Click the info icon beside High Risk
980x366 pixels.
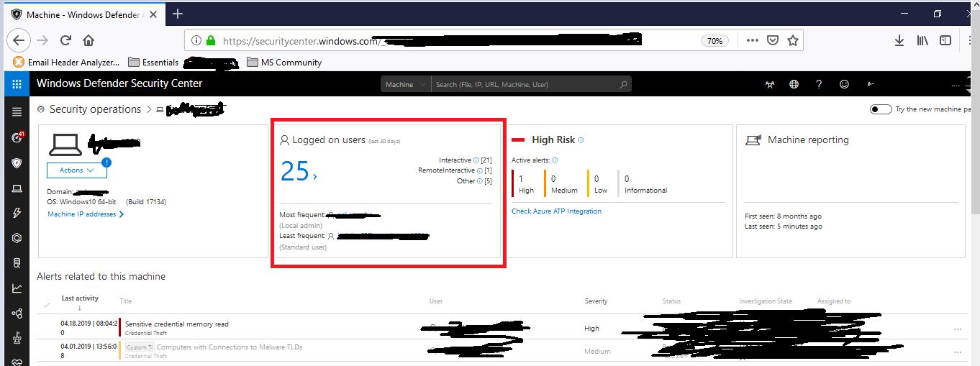[581, 140]
